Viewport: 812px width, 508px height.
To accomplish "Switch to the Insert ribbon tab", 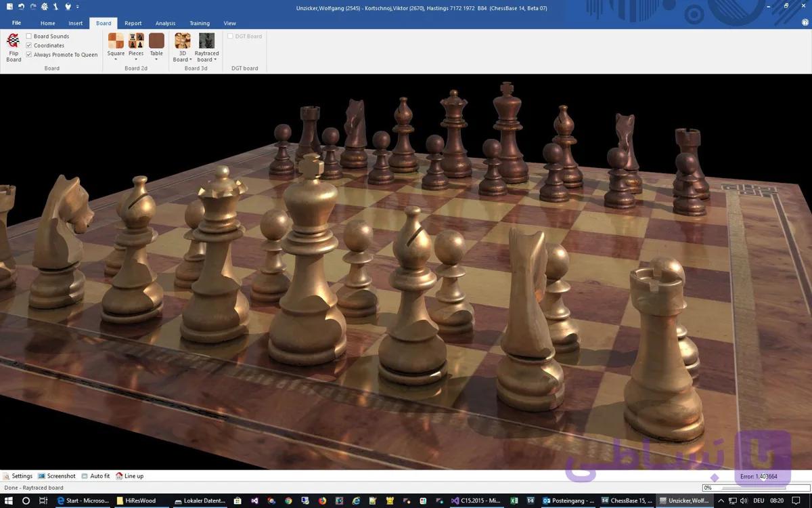I will (76, 23).
